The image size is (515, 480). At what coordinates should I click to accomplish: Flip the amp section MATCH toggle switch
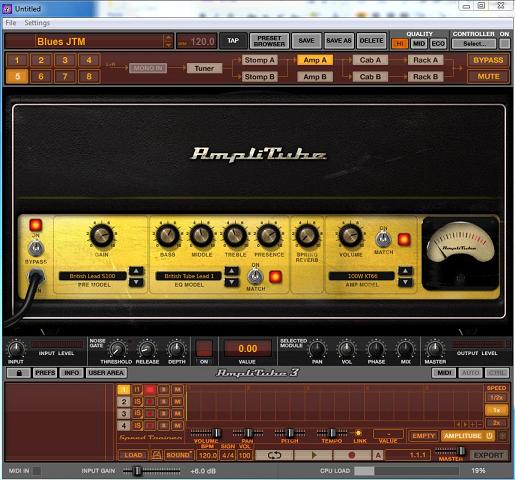pyautogui.click(x=383, y=239)
